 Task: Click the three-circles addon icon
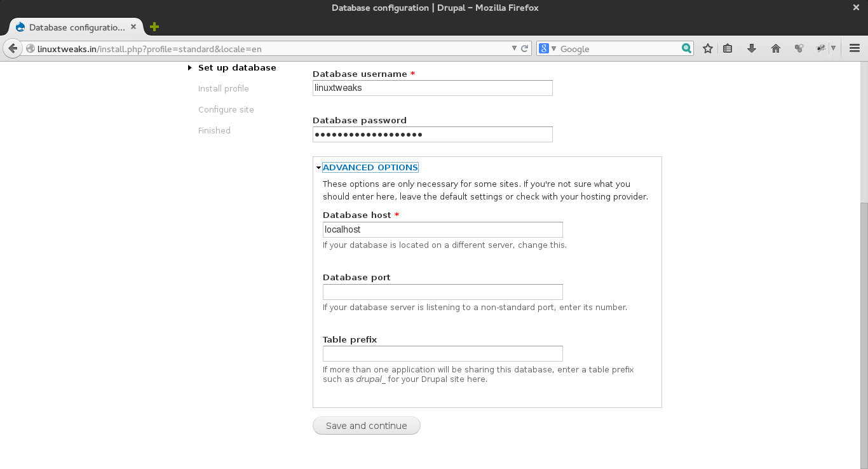[799, 48]
